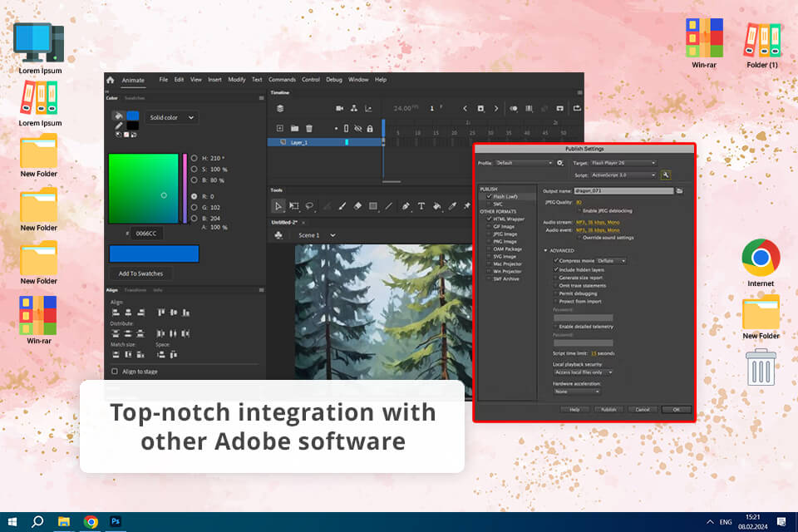Click the new folder icon in Timeline
This screenshot has height=532, width=798.
(x=294, y=128)
